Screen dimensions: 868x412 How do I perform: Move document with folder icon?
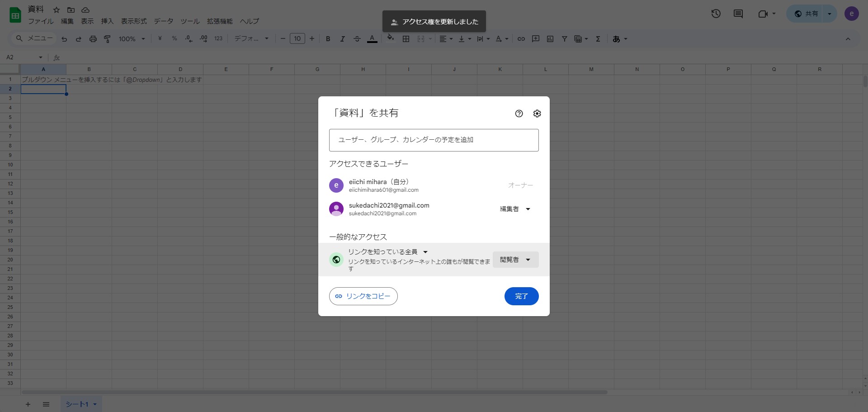pyautogui.click(x=71, y=9)
